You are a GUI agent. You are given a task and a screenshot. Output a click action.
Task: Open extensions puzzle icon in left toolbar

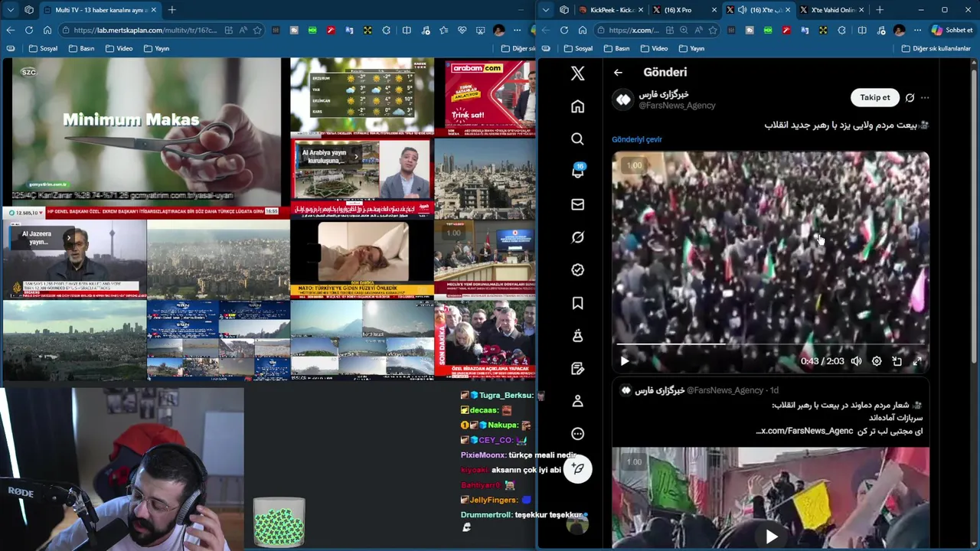[x=386, y=31]
